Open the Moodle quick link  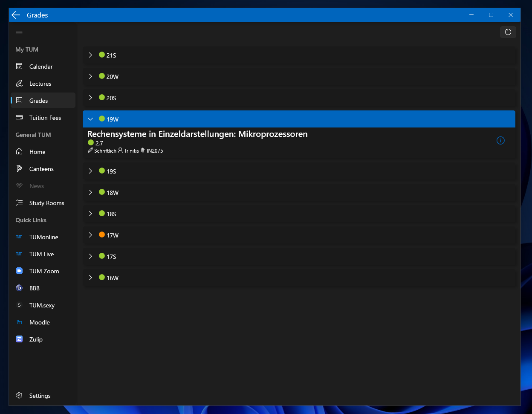[43, 322]
